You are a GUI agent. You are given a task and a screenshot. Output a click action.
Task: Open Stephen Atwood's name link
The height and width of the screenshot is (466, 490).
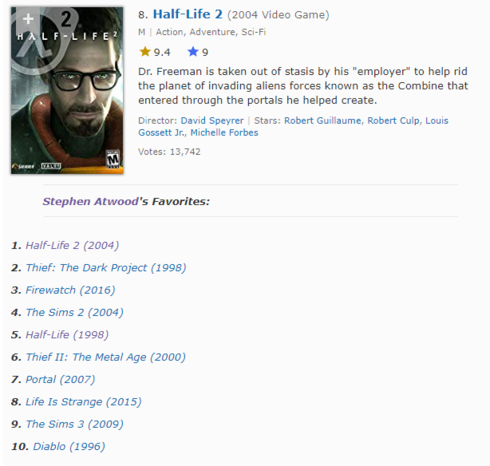point(91,201)
